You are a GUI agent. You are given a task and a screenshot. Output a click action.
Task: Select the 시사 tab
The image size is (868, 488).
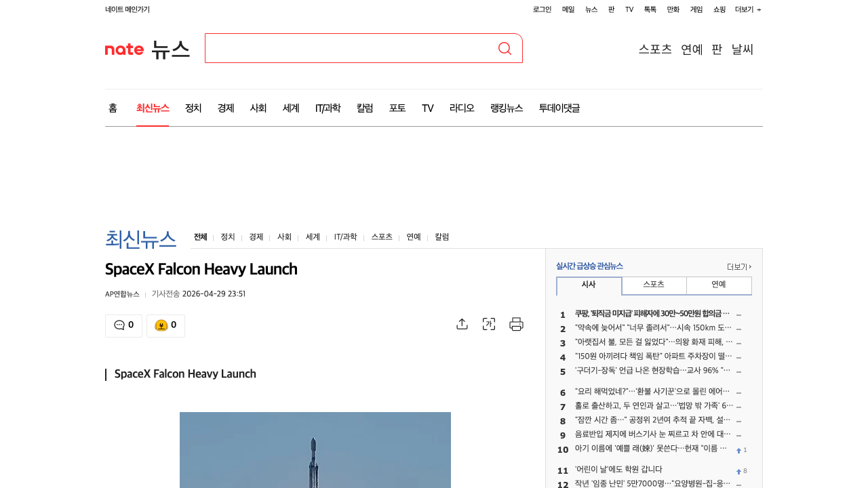[589, 285]
